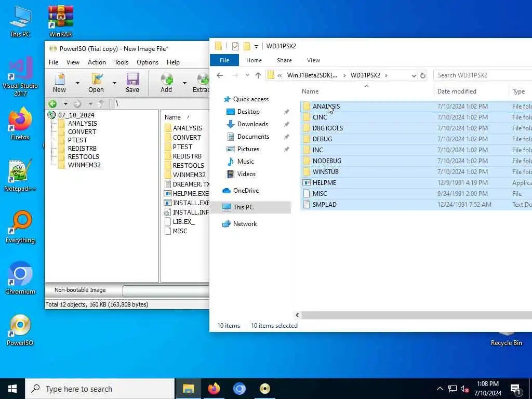
Task: Select CONVERT folder in PowerISO tree
Action: (x=82, y=131)
